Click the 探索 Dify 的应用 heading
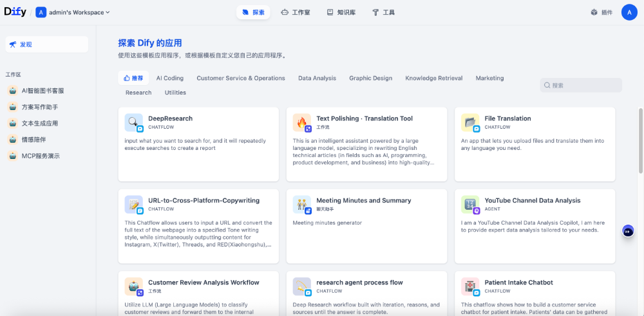Viewport: 644px width, 316px height. (150, 43)
